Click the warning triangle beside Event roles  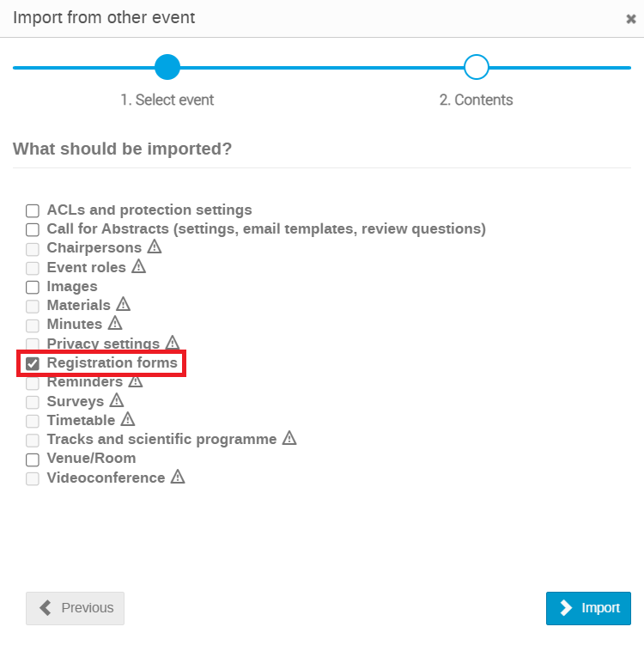pos(138,266)
